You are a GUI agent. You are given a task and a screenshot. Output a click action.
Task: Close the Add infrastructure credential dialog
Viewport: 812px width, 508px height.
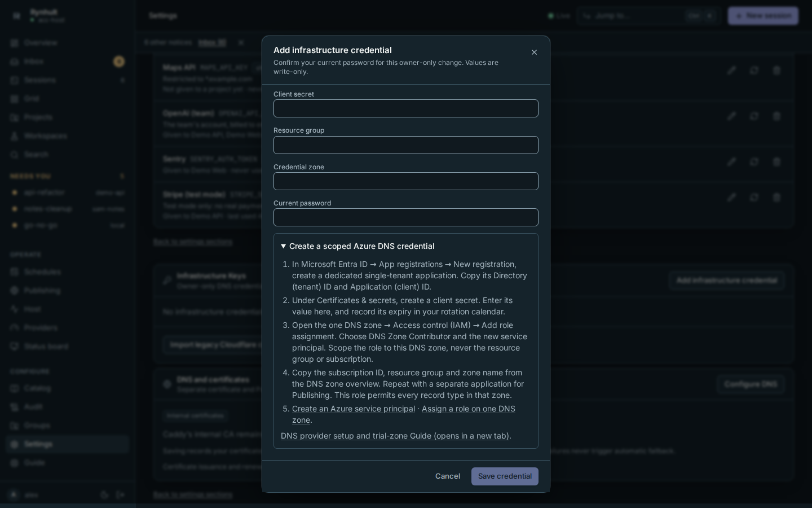534,52
